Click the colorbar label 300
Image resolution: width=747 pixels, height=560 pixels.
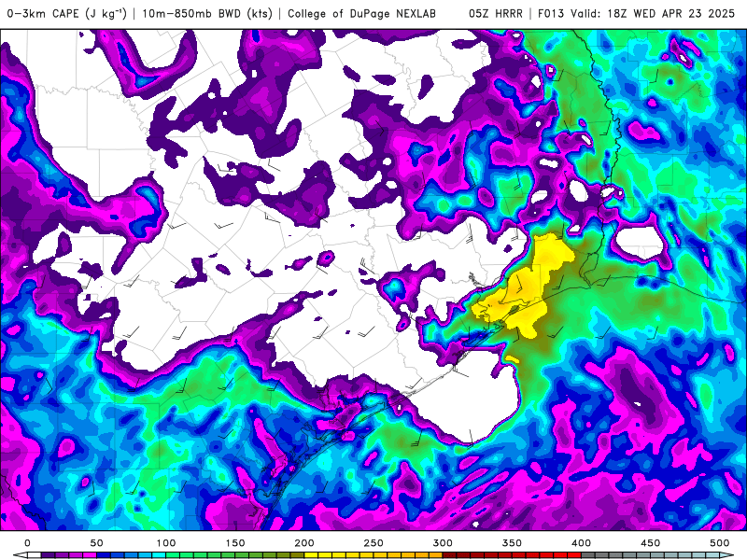tap(443, 543)
